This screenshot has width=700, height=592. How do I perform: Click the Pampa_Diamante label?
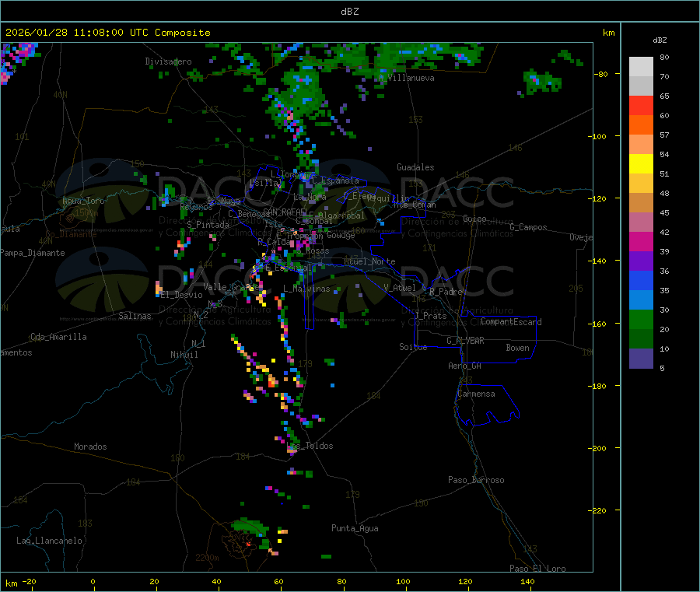click(33, 253)
